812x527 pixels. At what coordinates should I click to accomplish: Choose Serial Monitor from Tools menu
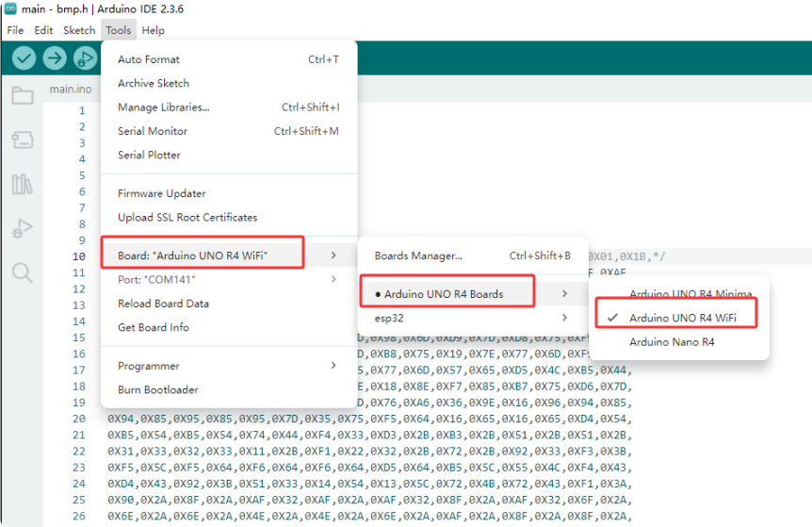153,131
